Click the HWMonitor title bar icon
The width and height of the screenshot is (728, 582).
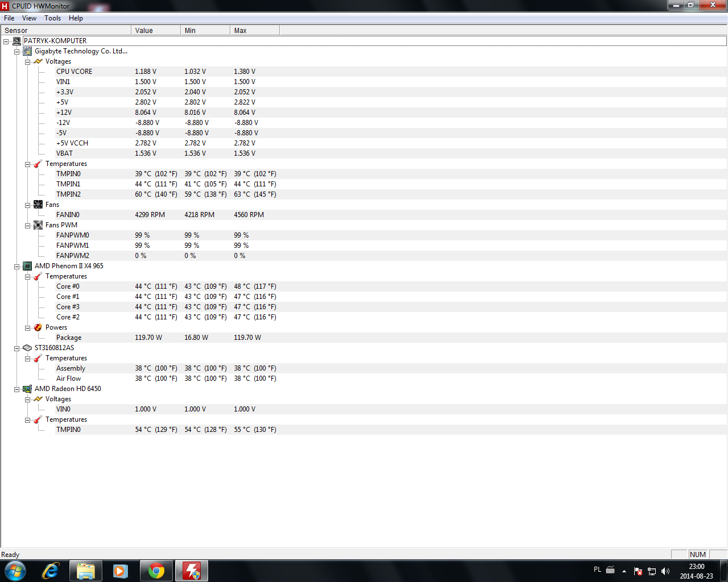5,6
